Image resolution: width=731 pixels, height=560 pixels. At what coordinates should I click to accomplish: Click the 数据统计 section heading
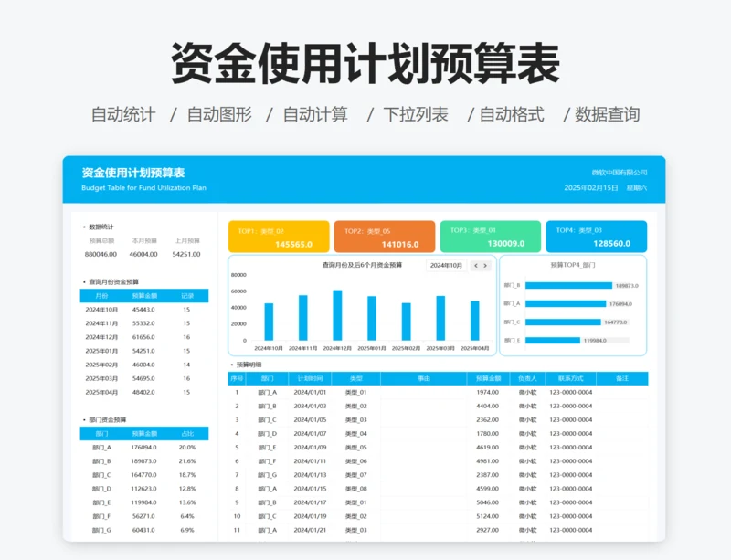pyautogui.click(x=101, y=227)
